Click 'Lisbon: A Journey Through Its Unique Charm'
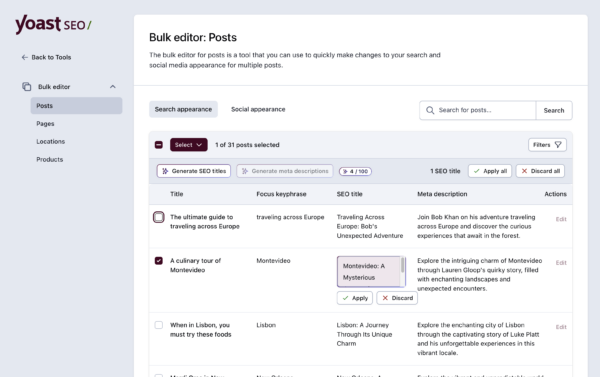600x377 pixels. click(x=364, y=335)
